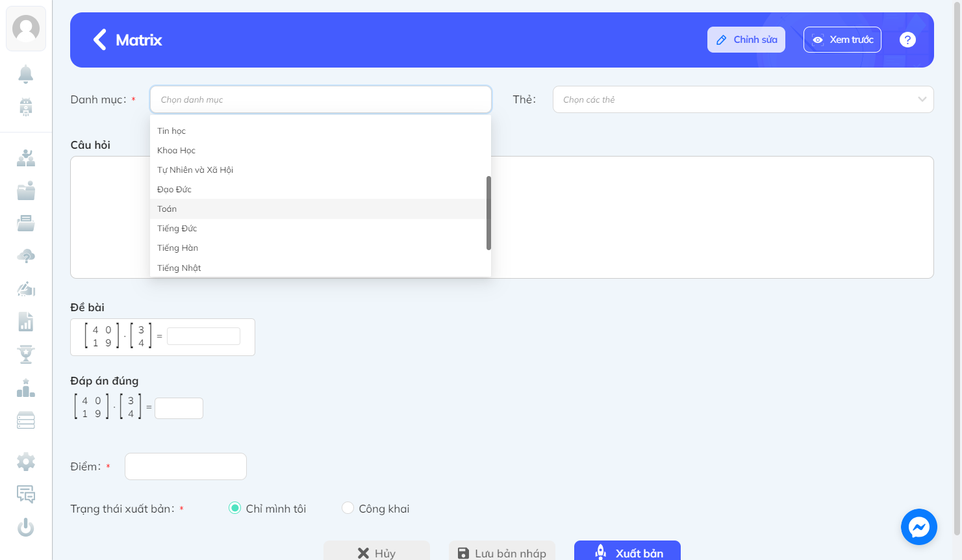Click the Điểm score input field
Viewport: 962px width, 560px height.
click(x=186, y=466)
